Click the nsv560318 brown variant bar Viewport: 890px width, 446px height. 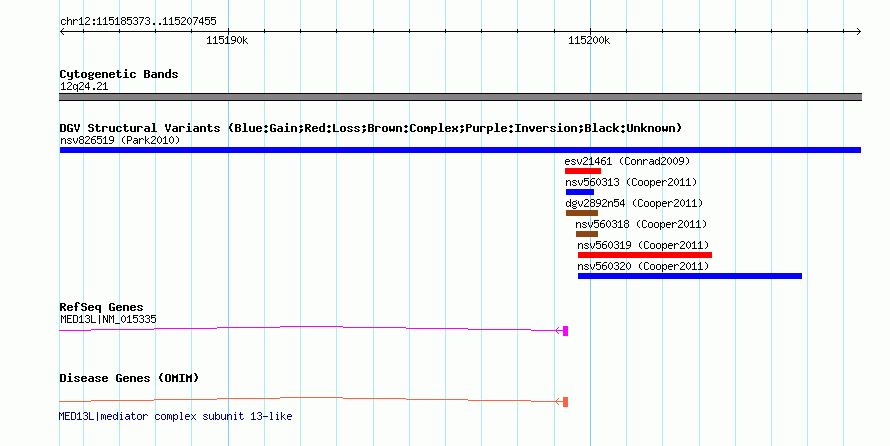[587, 234]
